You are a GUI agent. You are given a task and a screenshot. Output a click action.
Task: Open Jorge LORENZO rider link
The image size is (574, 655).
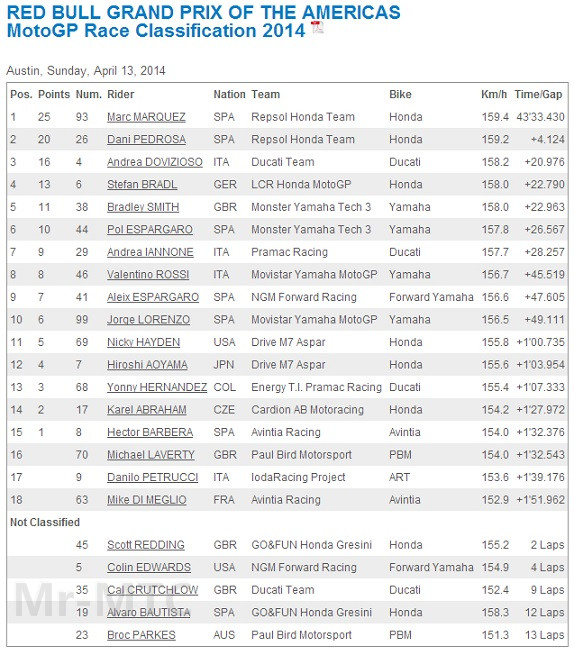pos(148,320)
